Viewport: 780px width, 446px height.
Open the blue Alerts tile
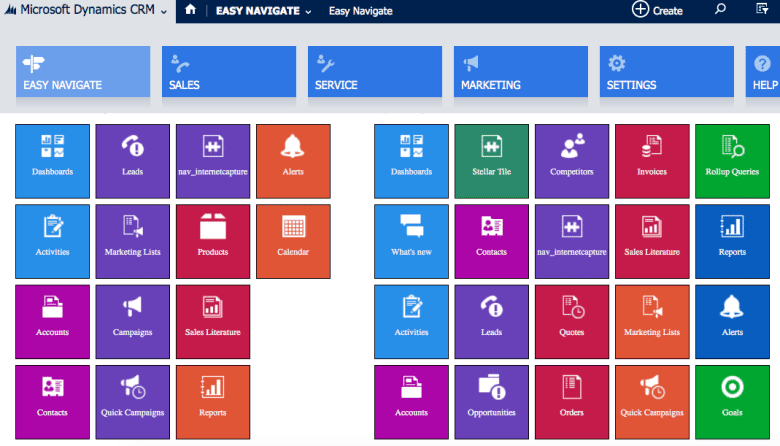pos(732,322)
